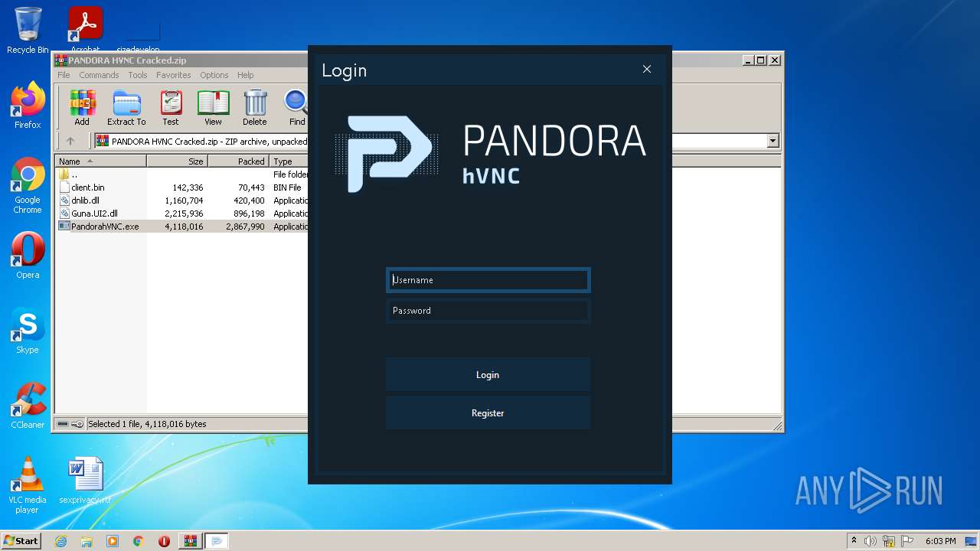980x551 pixels.
Task: Open the sexprivacy.rtf document icon
Action: (85, 481)
